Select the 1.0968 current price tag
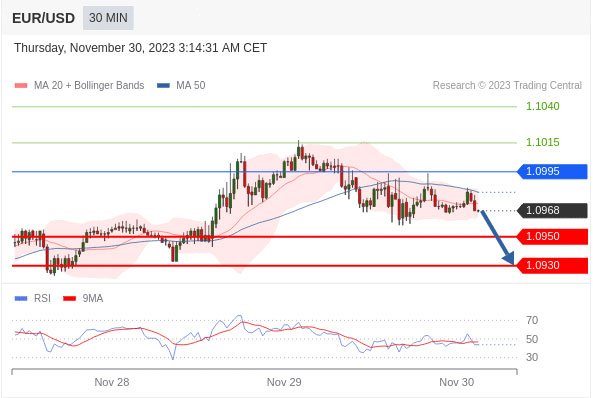The height and width of the screenshot is (398, 593). click(x=553, y=210)
